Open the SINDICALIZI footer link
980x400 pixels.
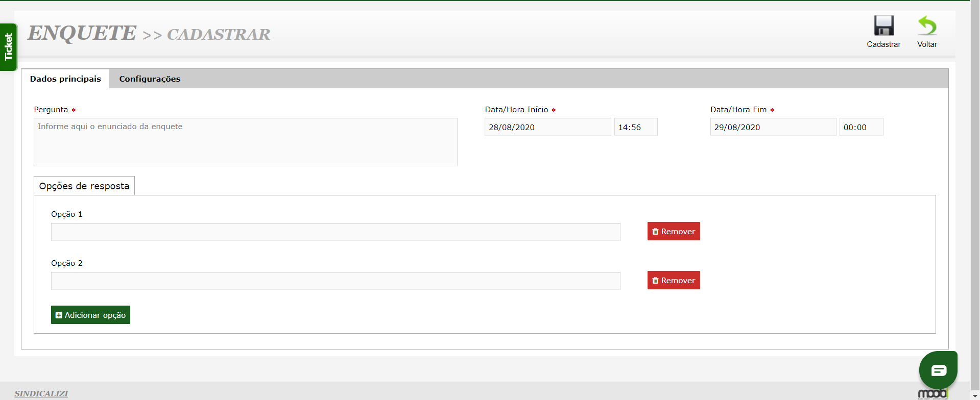(41, 393)
